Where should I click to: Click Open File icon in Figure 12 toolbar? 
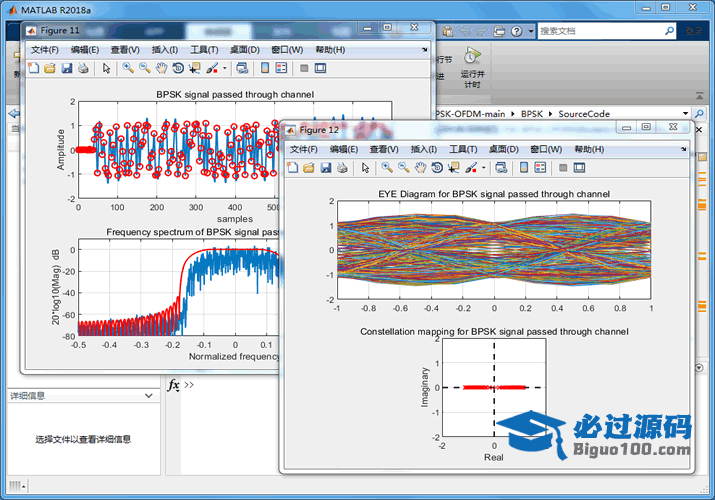(309, 168)
